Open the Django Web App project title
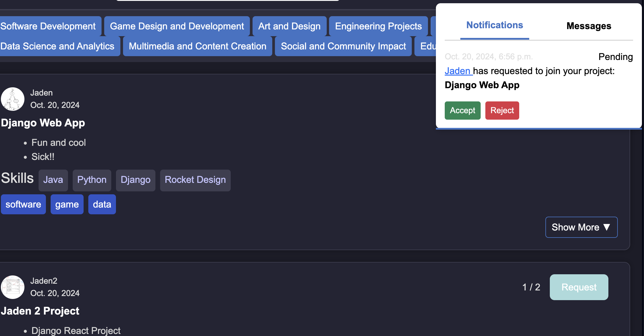The height and width of the screenshot is (336, 644). (x=43, y=123)
